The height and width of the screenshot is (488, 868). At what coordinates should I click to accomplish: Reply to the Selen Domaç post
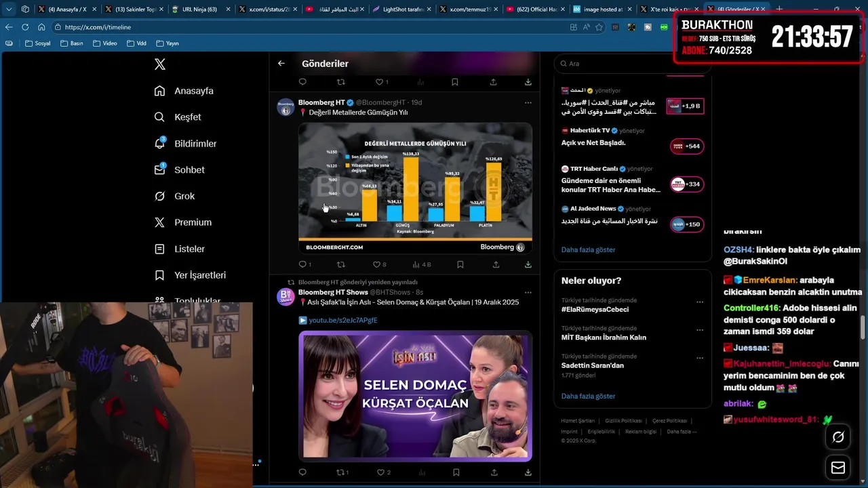302,472
